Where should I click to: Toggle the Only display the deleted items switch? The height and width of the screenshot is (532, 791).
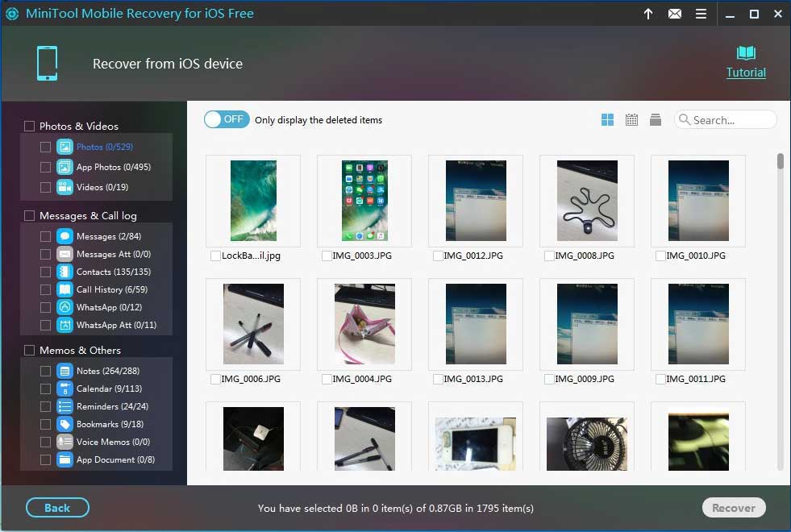click(x=226, y=118)
